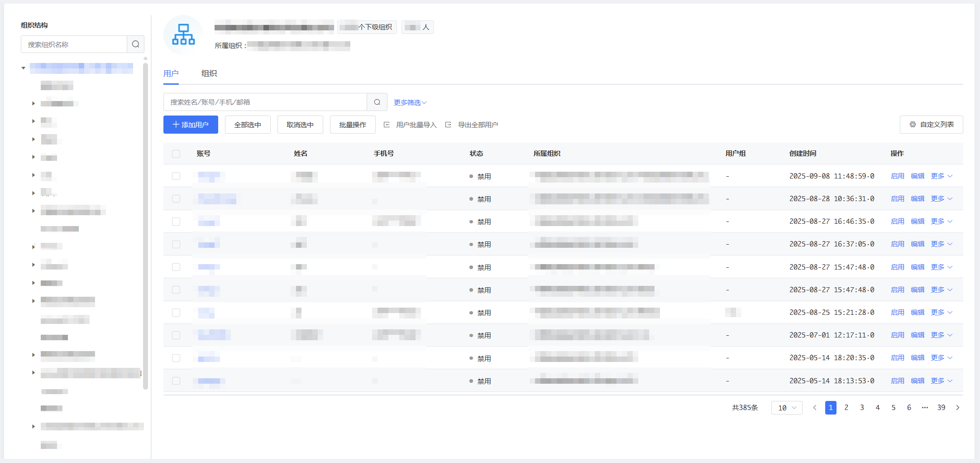
Task: Click the organization hierarchy avatar icon
Action: 183,34
